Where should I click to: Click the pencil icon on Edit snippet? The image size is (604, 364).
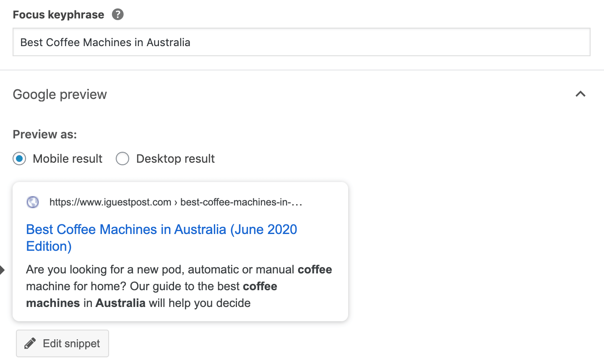30,343
